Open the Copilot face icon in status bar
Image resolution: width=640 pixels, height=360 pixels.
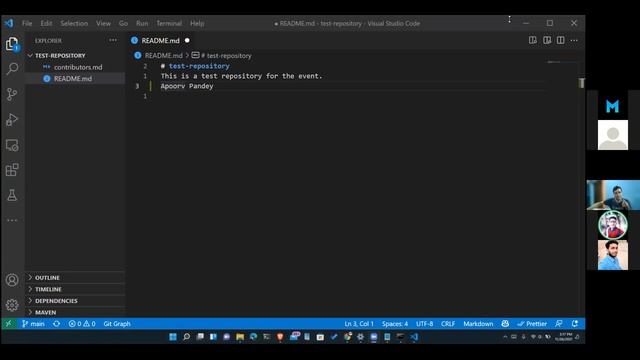pos(505,324)
